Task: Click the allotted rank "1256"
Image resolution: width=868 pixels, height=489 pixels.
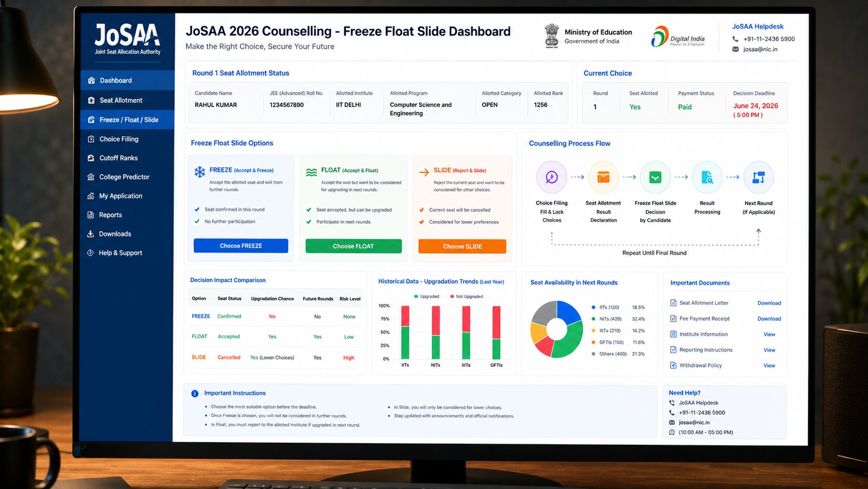Action: pos(540,105)
